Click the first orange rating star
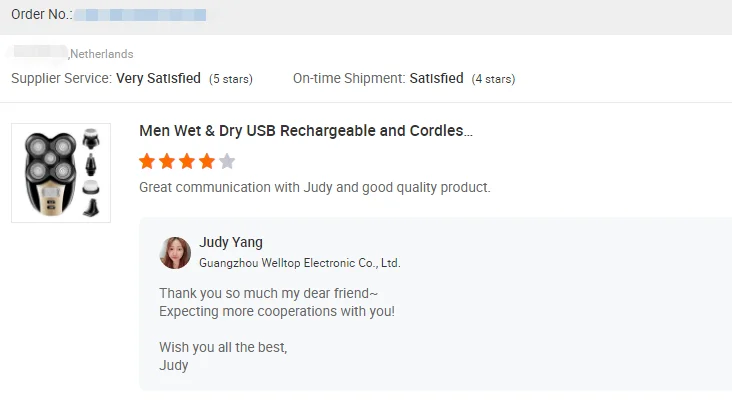This screenshot has width=732, height=409. [147, 161]
